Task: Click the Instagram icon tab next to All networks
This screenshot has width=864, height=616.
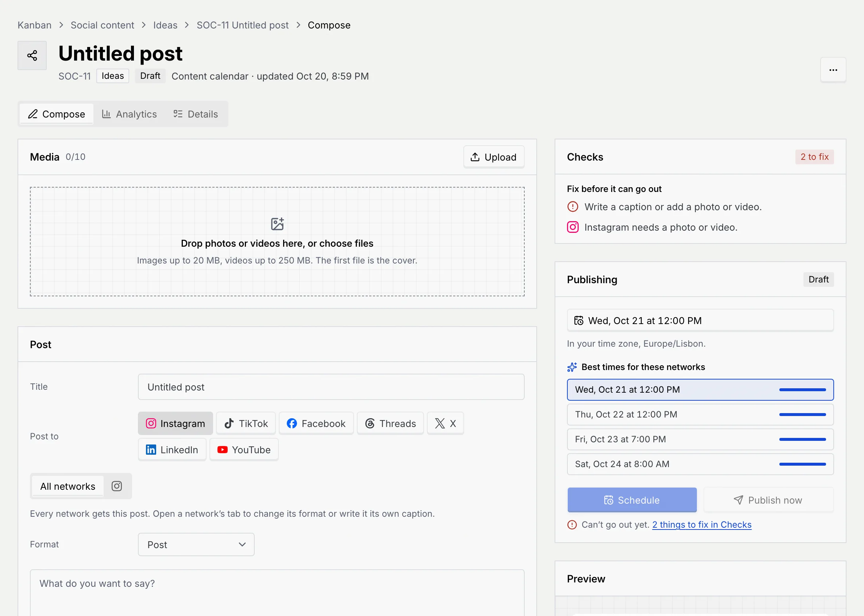Action: pyautogui.click(x=117, y=486)
